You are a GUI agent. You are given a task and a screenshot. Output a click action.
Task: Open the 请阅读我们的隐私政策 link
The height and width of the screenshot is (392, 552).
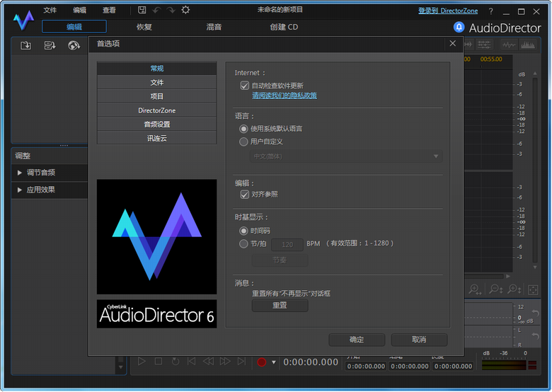[284, 95]
